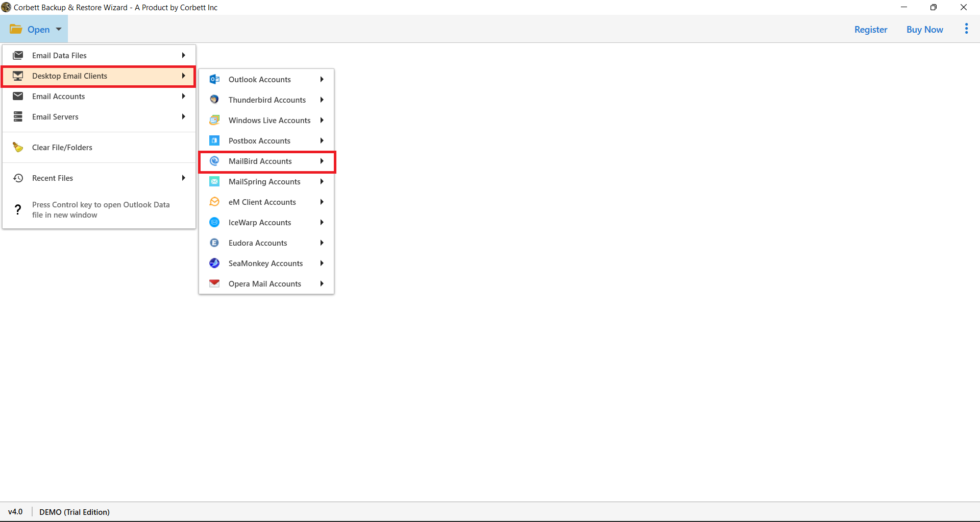Click the Postbox Accounts icon
The width and height of the screenshot is (980, 522).
pos(214,140)
